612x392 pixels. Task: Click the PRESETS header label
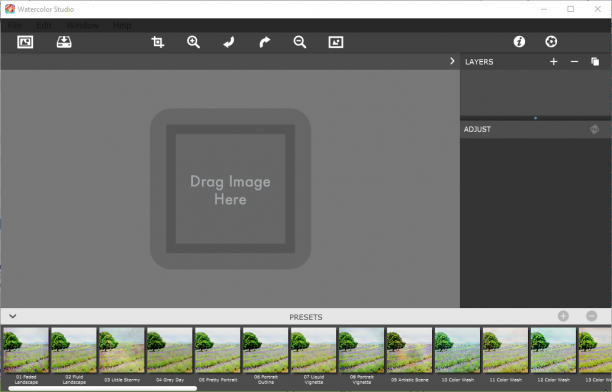tap(306, 317)
